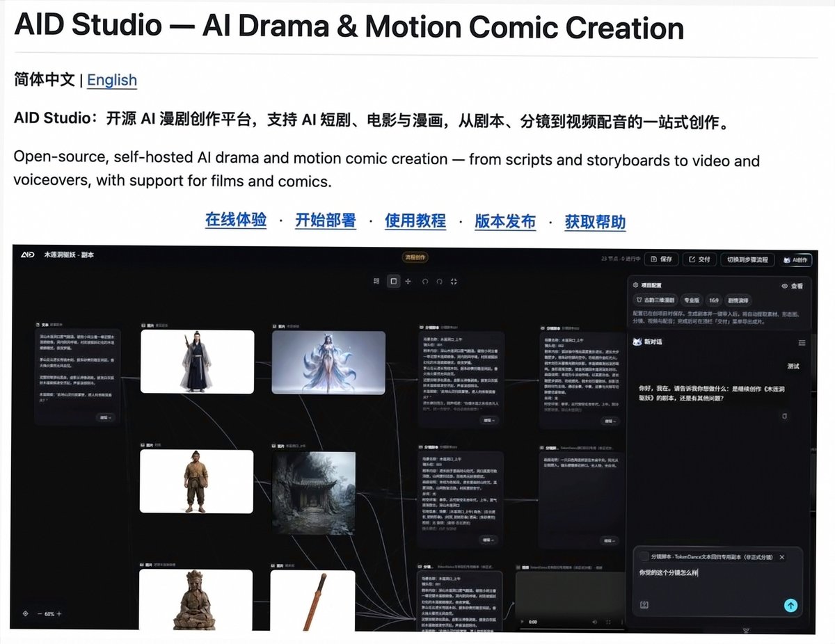
Task: Toggle 查看 eye in 项目配置 panel
Action: click(x=792, y=286)
